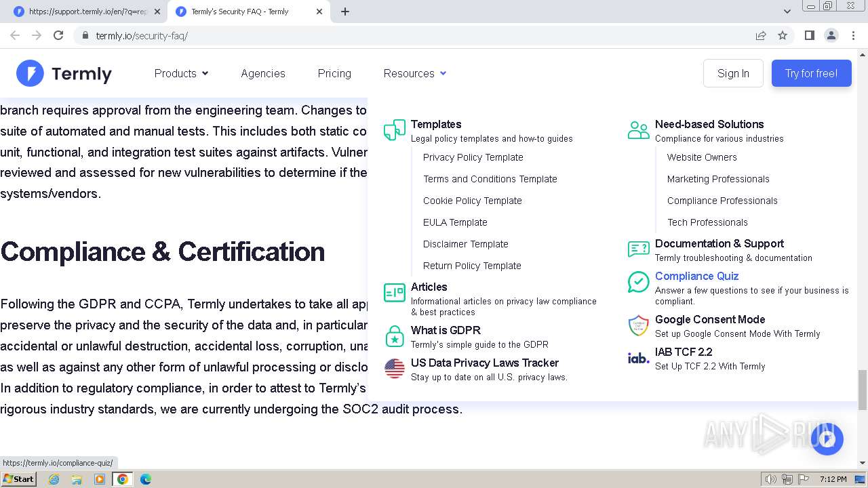This screenshot has width=868, height=488.
Task: Open the Cookie Policy Template link
Action: 473,201
